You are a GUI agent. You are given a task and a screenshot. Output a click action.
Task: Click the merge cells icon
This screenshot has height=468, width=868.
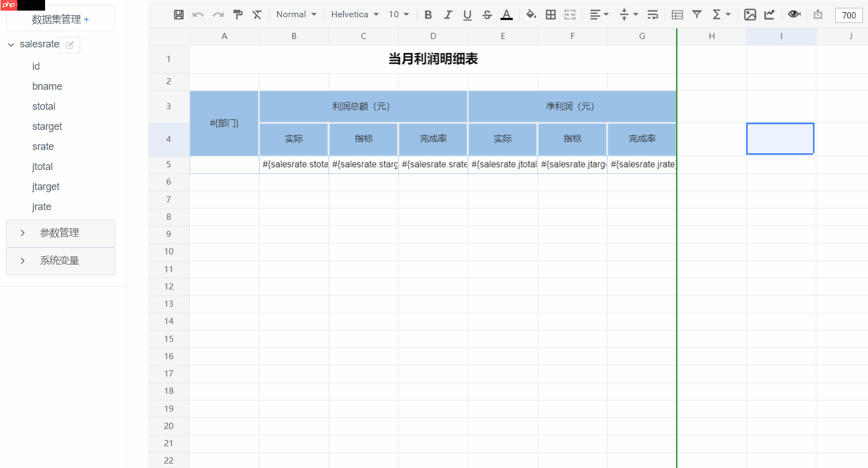570,14
